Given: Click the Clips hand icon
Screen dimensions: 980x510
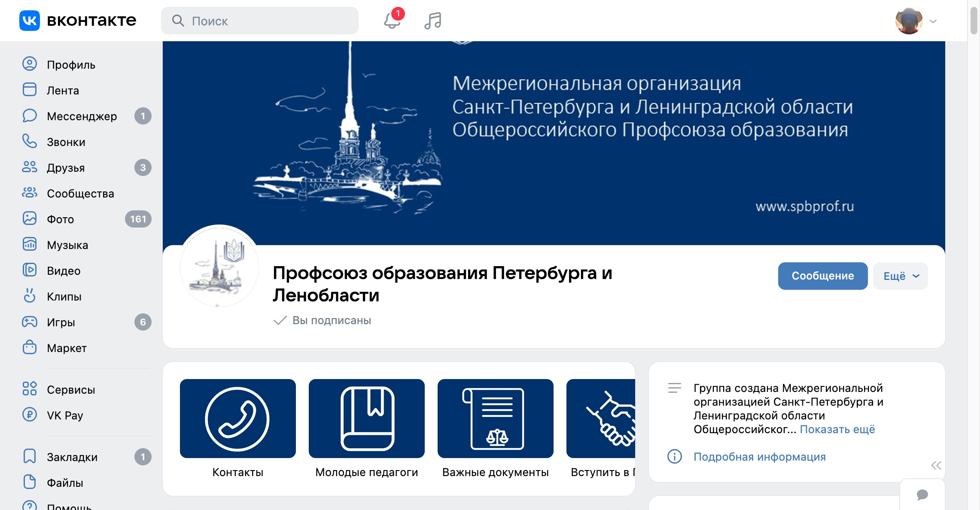Looking at the screenshot, I should (x=30, y=296).
